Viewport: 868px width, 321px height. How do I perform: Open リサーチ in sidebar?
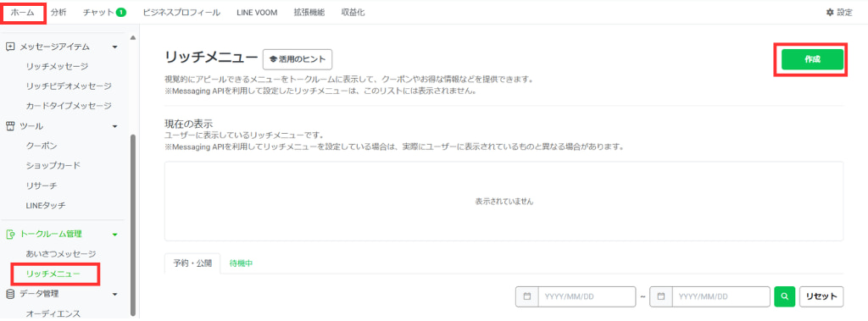42,185
